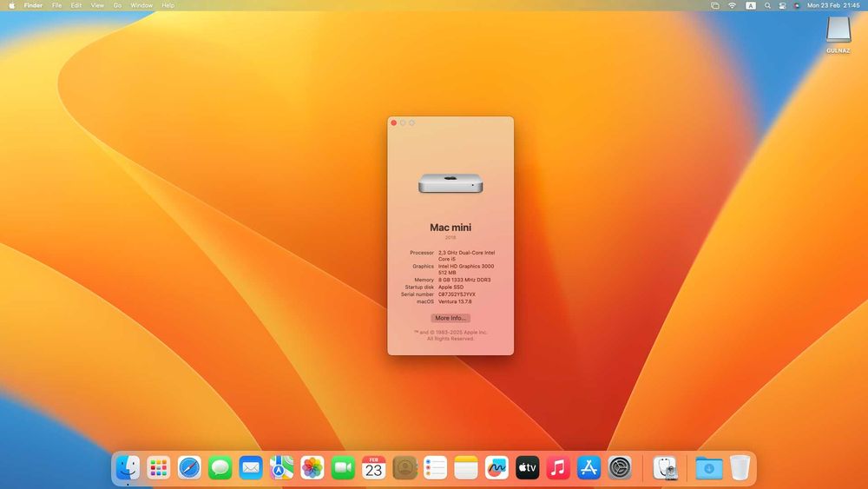Open the Finder menu

pyautogui.click(x=33, y=5)
